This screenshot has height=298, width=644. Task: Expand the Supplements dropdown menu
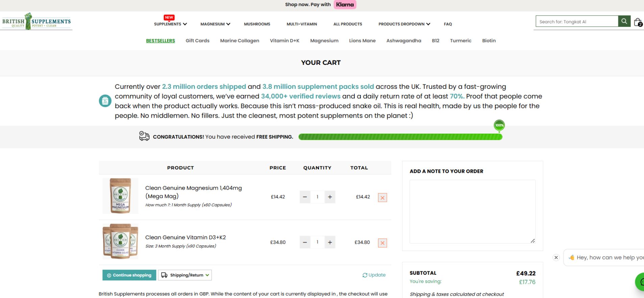pyautogui.click(x=170, y=24)
